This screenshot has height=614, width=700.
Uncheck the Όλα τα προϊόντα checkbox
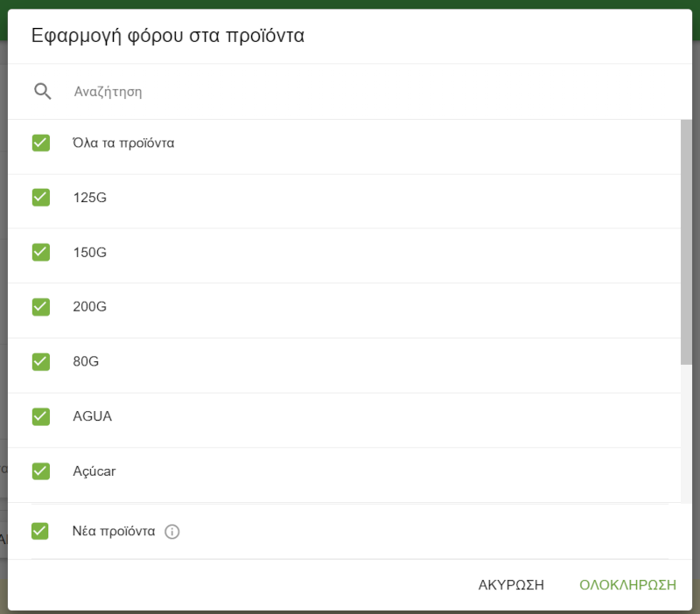click(x=41, y=143)
